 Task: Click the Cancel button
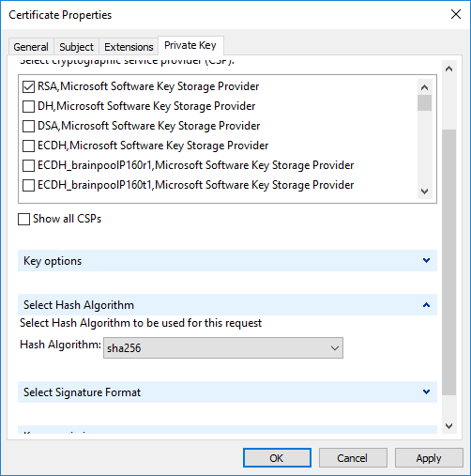coord(353,458)
